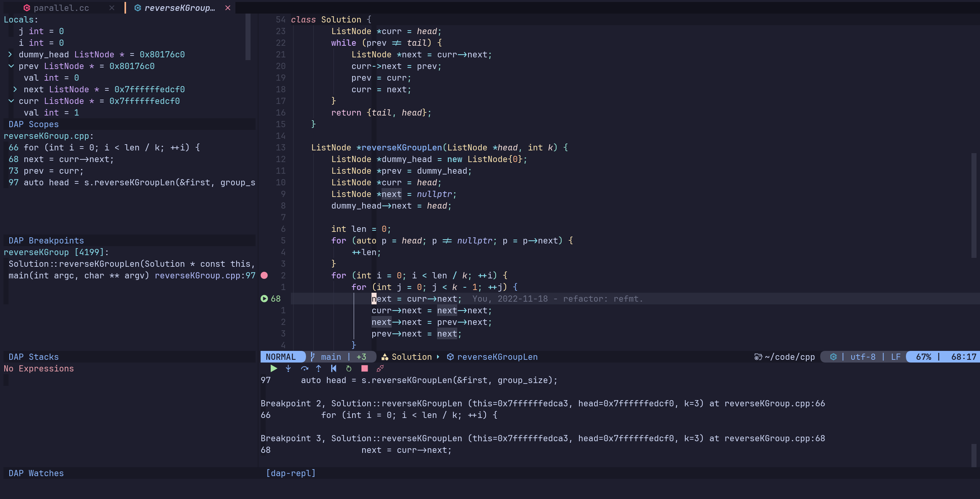Click the step into icon
Screen dimensions: 980x499
click(288, 369)
